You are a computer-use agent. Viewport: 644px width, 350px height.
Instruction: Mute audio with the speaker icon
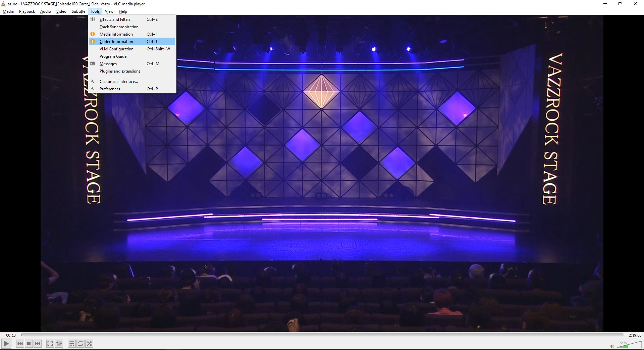tap(612, 346)
